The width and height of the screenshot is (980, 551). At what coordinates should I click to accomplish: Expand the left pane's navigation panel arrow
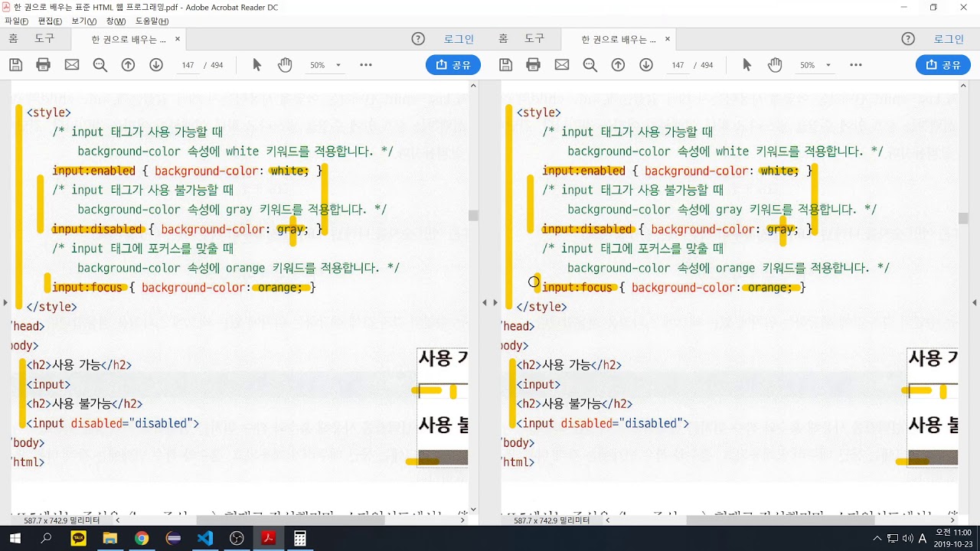coord(5,303)
